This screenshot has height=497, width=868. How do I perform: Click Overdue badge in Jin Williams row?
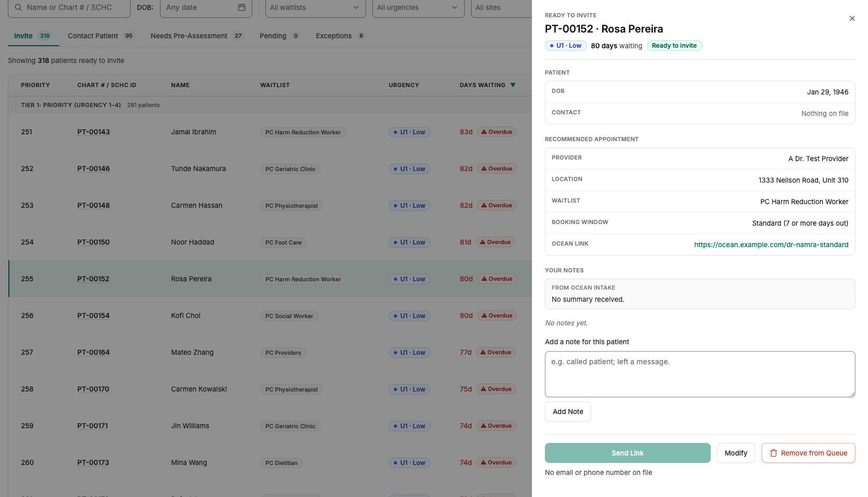(x=496, y=426)
